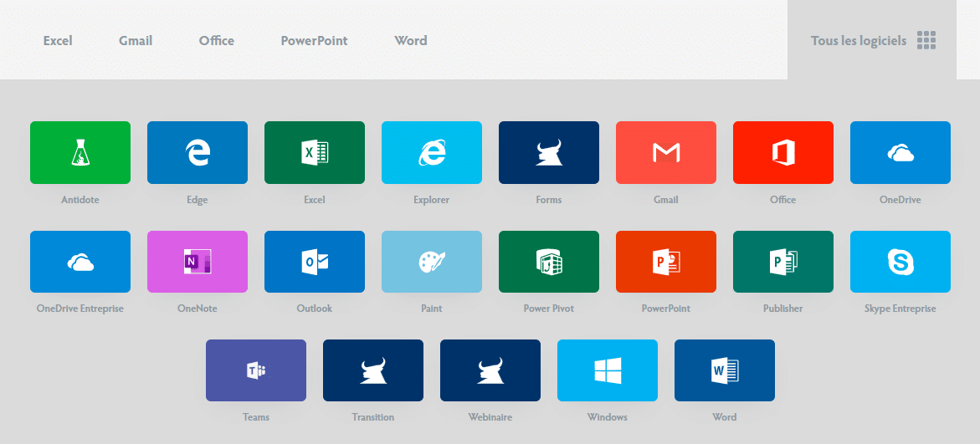Click the Teams caption text

click(256, 417)
